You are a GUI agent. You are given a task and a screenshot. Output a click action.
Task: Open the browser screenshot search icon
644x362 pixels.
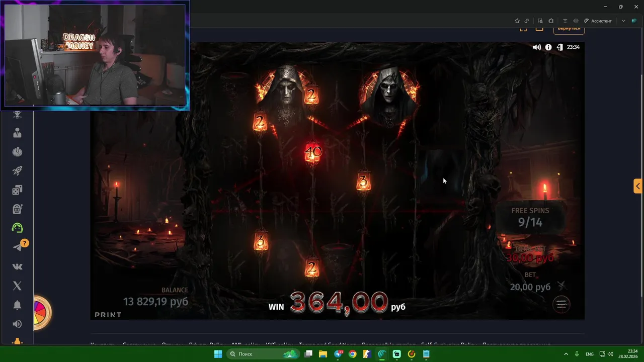(540, 21)
